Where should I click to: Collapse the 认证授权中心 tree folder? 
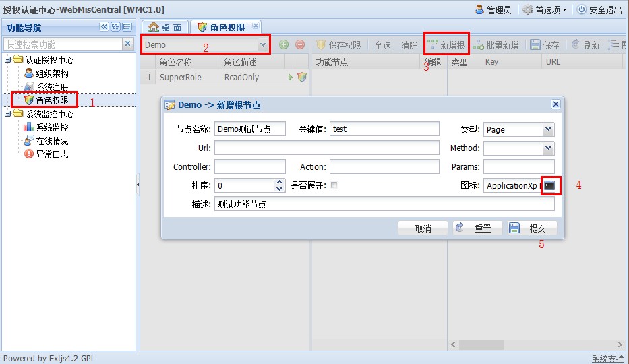(x=8, y=60)
